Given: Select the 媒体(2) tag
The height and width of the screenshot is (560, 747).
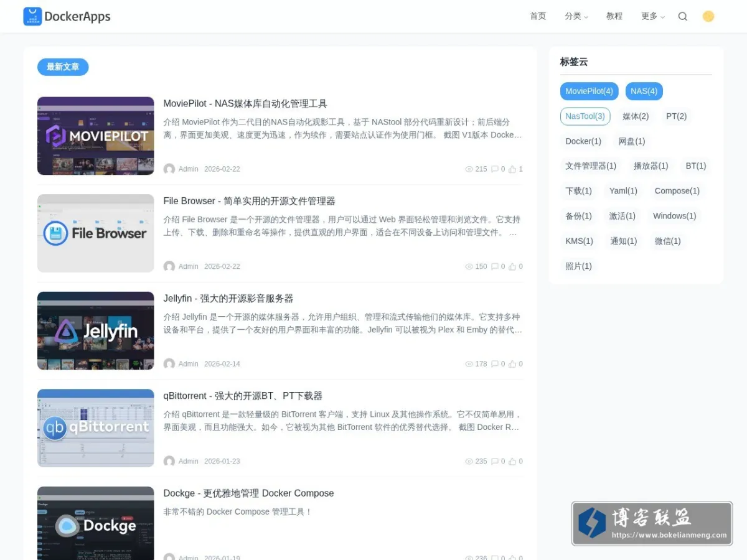Looking at the screenshot, I should (636, 116).
